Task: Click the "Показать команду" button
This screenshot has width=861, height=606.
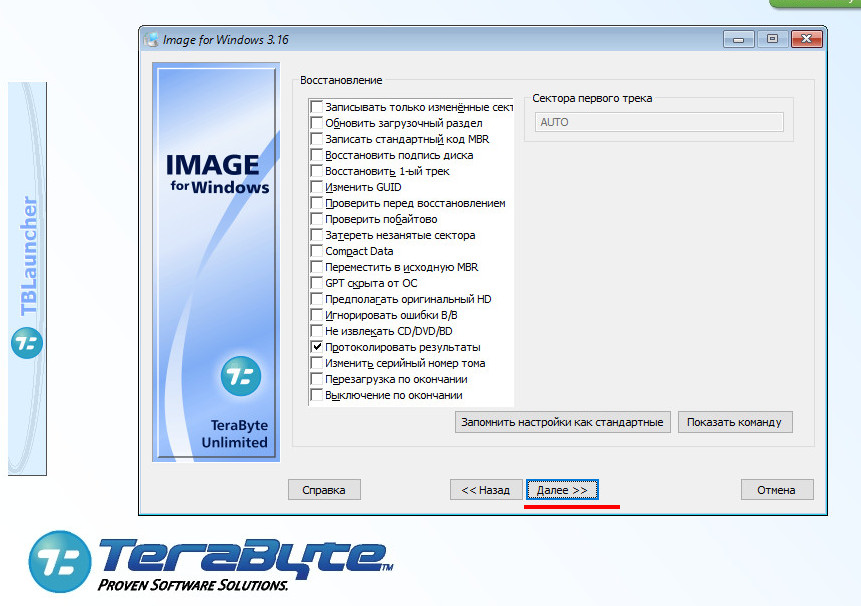Action: [735, 422]
